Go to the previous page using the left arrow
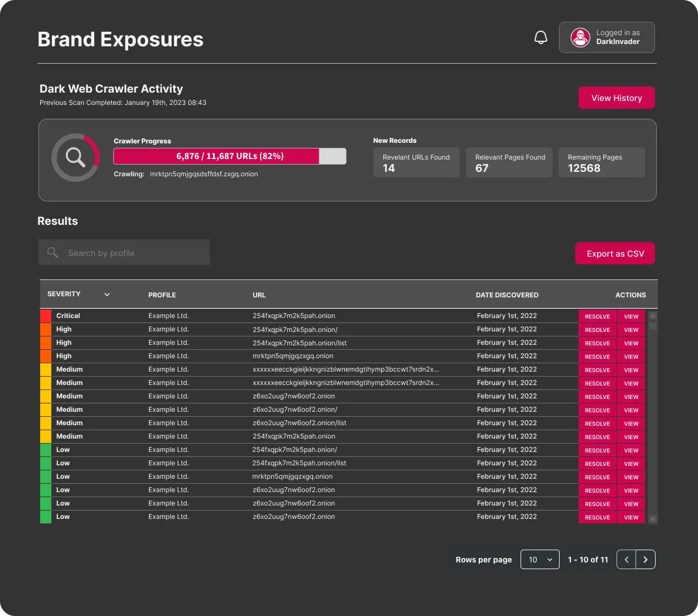 [625, 559]
